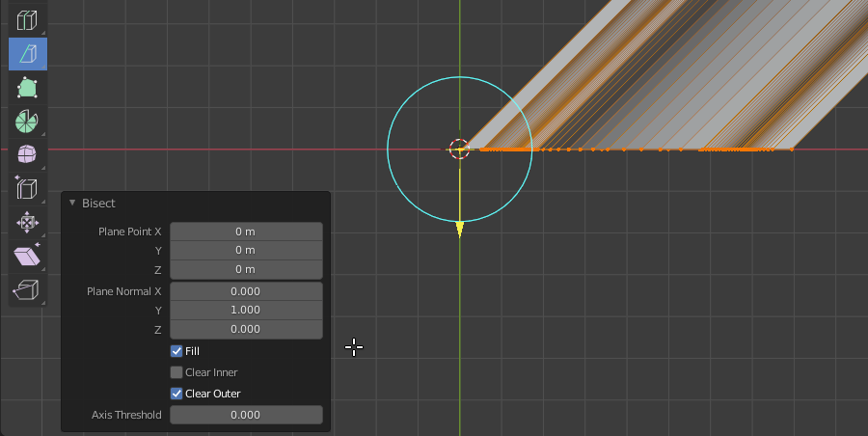Activate the Smooth vertices tool
Image resolution: width=868 pixels, height=436 pixels.
click(x=27, y=155)
